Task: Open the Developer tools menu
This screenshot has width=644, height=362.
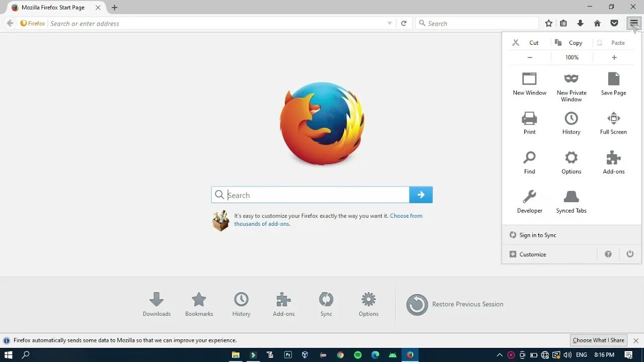Action: click(x=529, y=202)
